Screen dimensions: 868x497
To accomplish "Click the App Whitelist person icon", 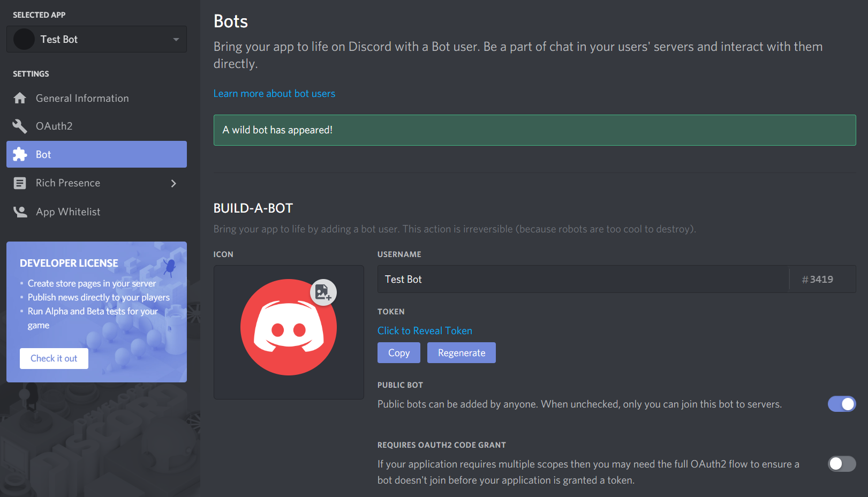I will [20, 212].
